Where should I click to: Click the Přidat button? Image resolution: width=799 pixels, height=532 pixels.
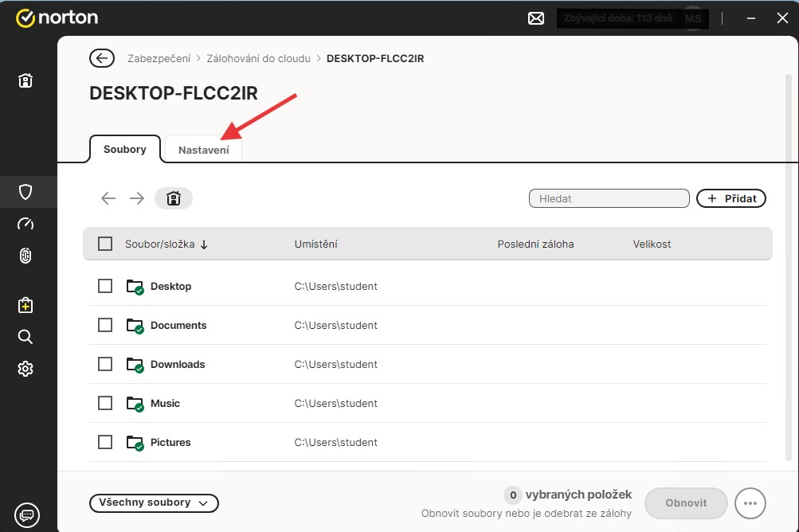(730, 198)
